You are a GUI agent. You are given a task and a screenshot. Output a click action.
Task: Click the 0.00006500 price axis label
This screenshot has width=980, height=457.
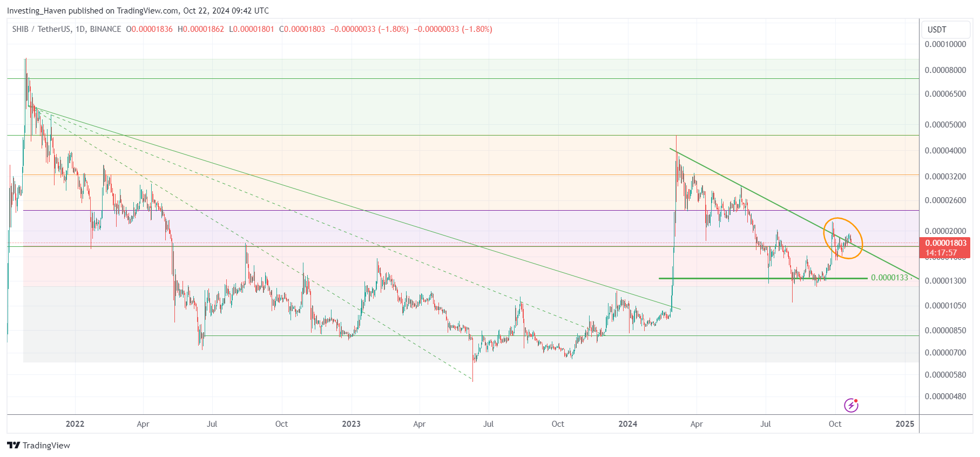(x=945, y=94)
